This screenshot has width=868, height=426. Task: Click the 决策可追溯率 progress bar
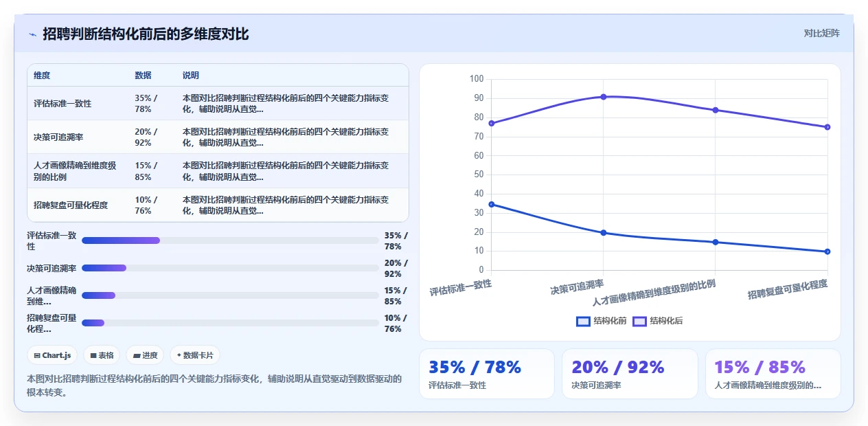pos(230,268)
